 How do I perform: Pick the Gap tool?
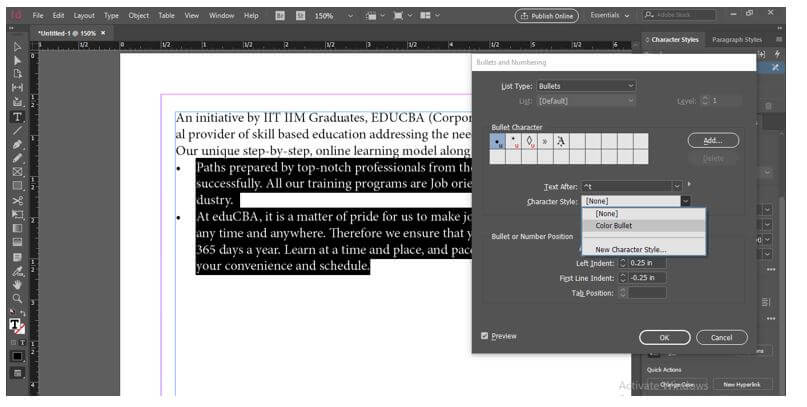[17, 87]
